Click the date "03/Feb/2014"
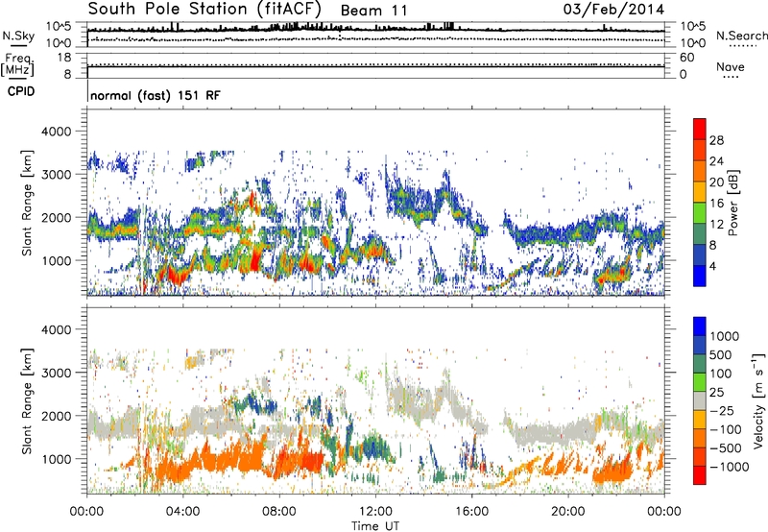 click(613, 10)
